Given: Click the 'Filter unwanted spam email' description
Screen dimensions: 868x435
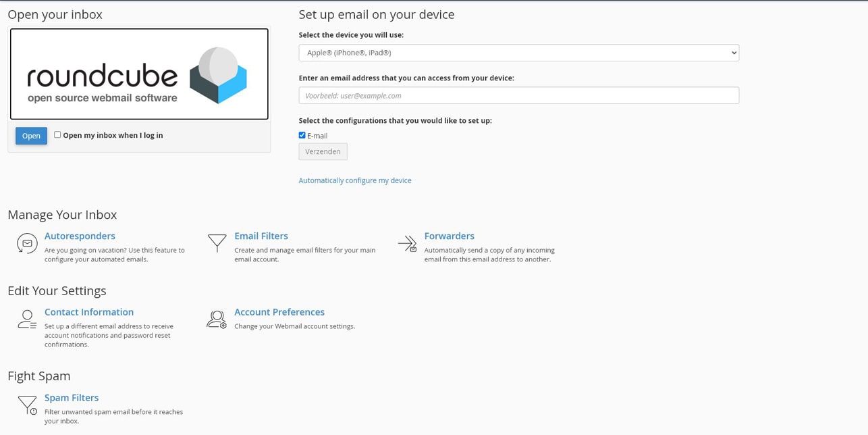Looking at the screenshot, I should pos(113,416).
